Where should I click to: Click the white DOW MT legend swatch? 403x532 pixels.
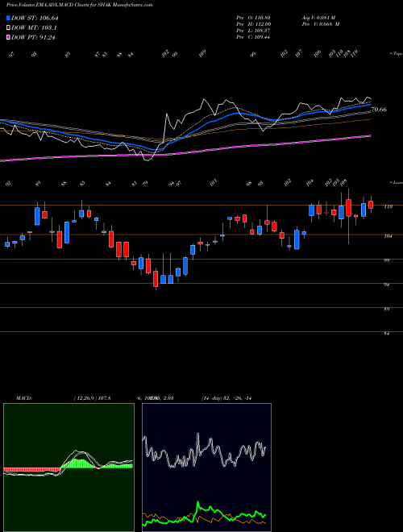[8, 28]
